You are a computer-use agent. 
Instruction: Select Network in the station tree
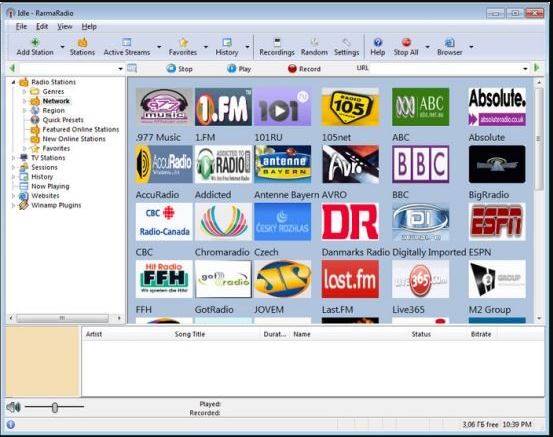56,101
